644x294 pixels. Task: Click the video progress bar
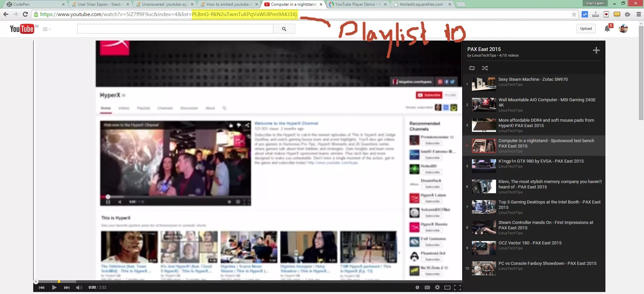click(248, 282)
